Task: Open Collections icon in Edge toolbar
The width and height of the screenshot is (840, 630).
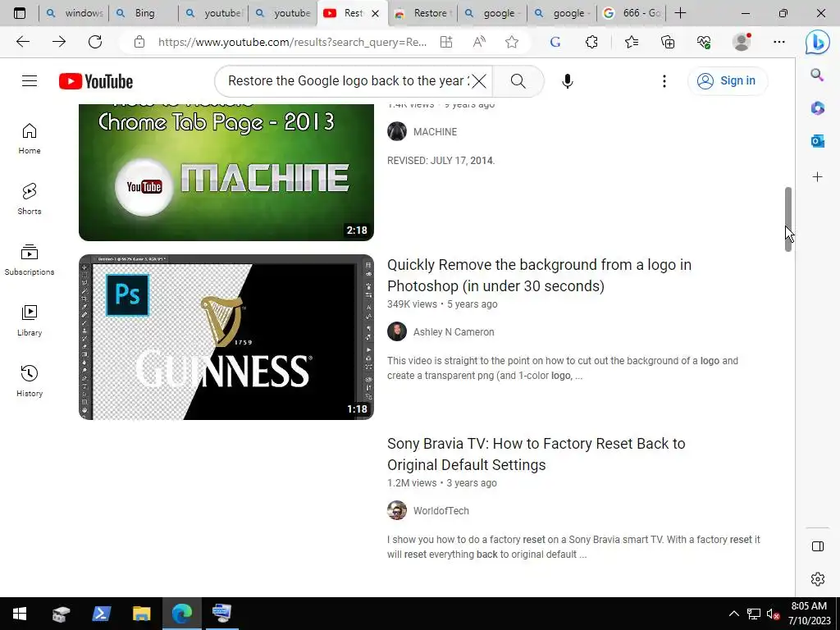Action: click(x=668, y=42)
